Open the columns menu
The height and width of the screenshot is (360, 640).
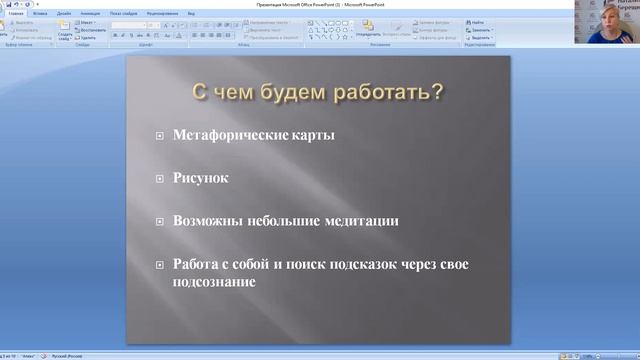228,36
